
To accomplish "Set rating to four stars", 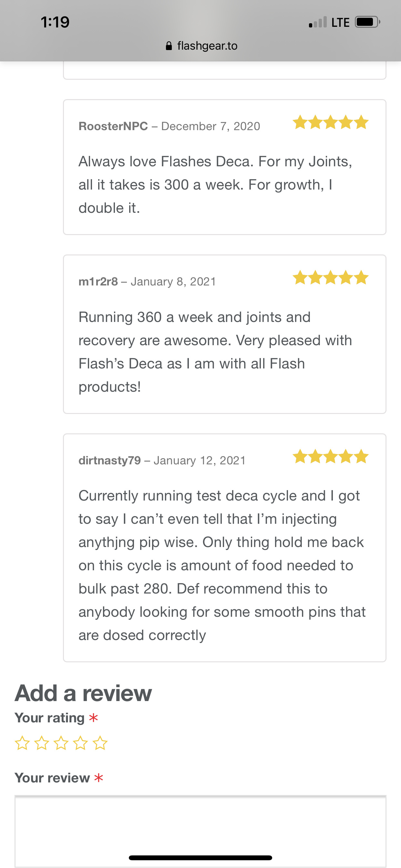I will click(80, 743).
